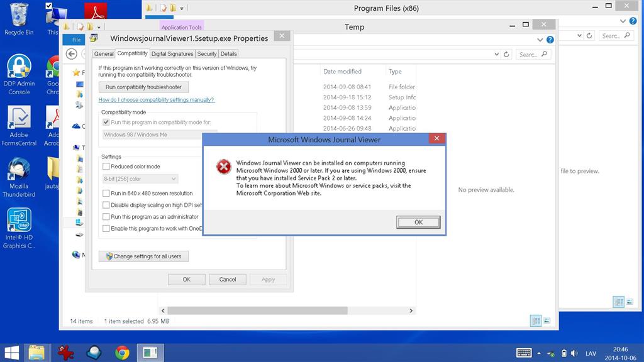Switch the LAV input language indicator
The width and height of the screenshot is (644, 362).
point(591,353)
